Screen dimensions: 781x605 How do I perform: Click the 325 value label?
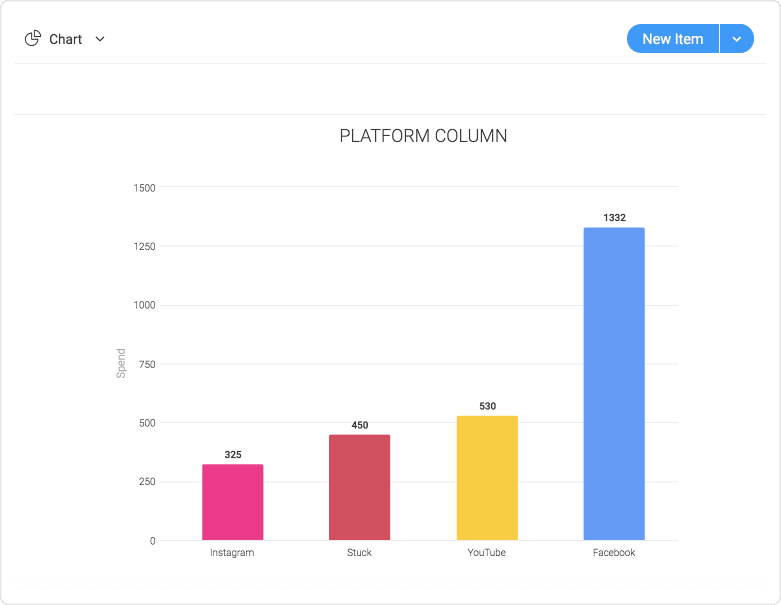coord(233,455)
